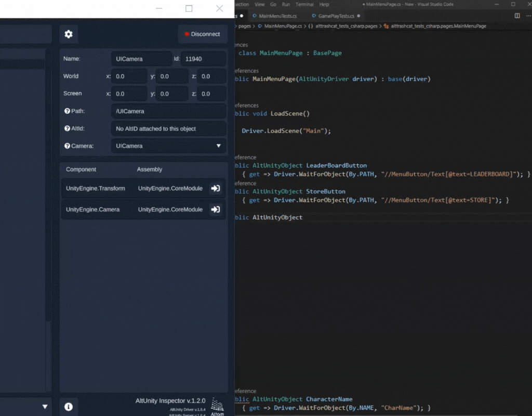The image size is (532, 416).
Task: Minimize the VS Code window
Action: [497, 4]
